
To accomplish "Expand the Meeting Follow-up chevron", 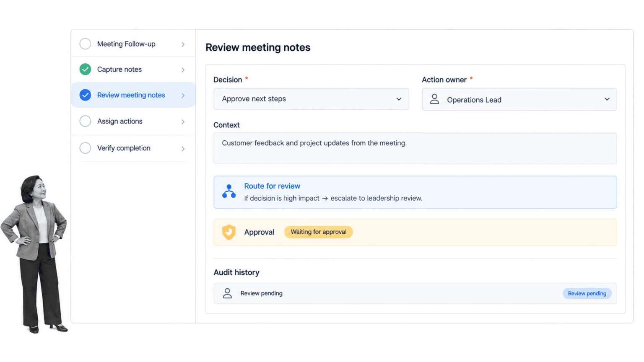I will (183, 44).
